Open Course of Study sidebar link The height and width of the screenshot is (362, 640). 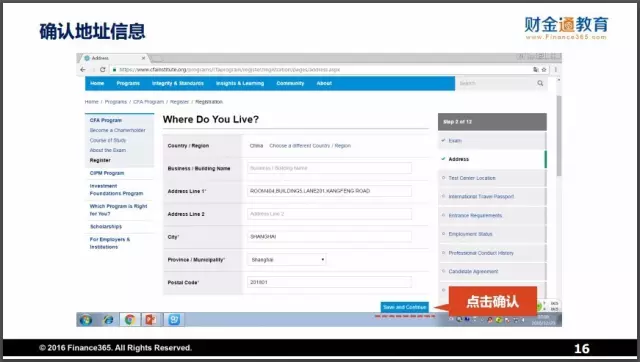coord(108,140)
